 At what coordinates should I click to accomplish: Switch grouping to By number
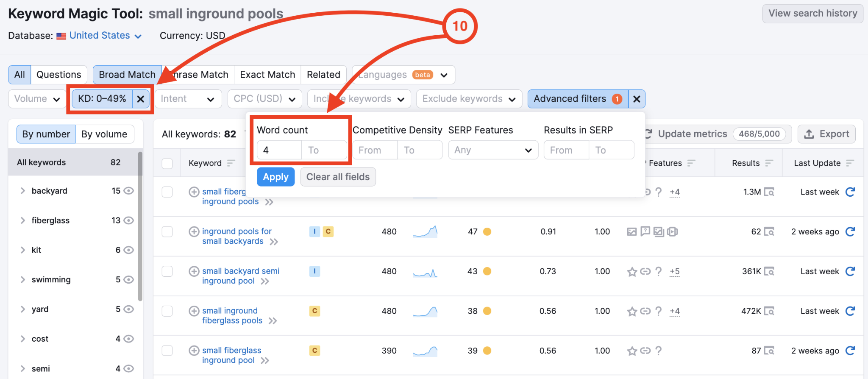pos(46,134)
